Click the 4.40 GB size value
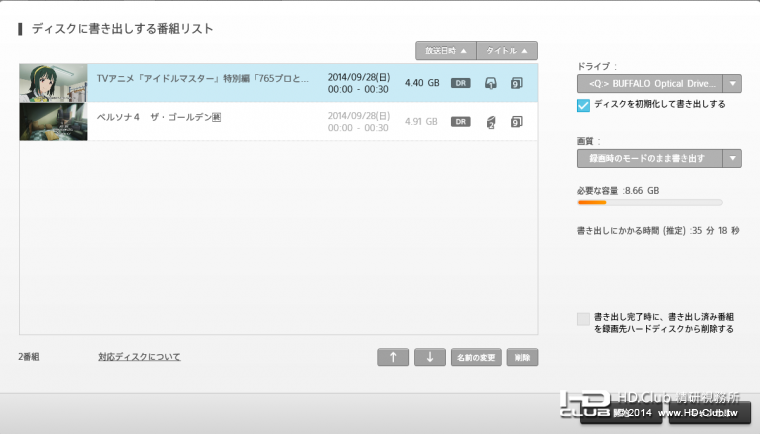 pos(422,83)
